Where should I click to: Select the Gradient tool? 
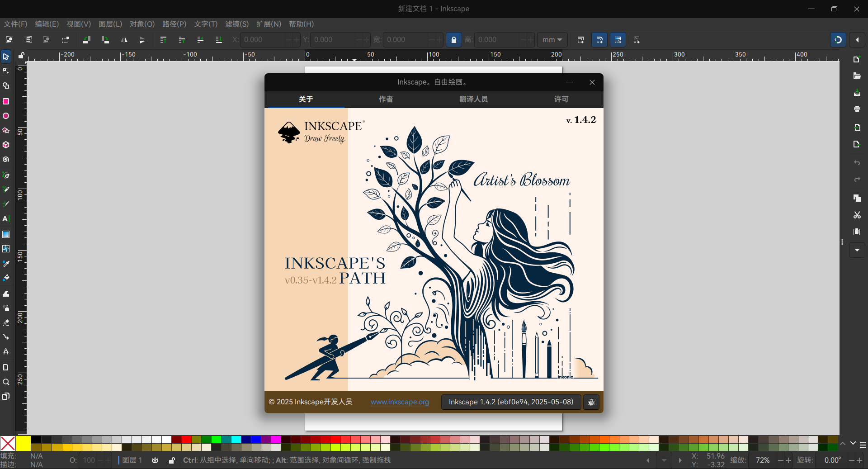(6, 234)
